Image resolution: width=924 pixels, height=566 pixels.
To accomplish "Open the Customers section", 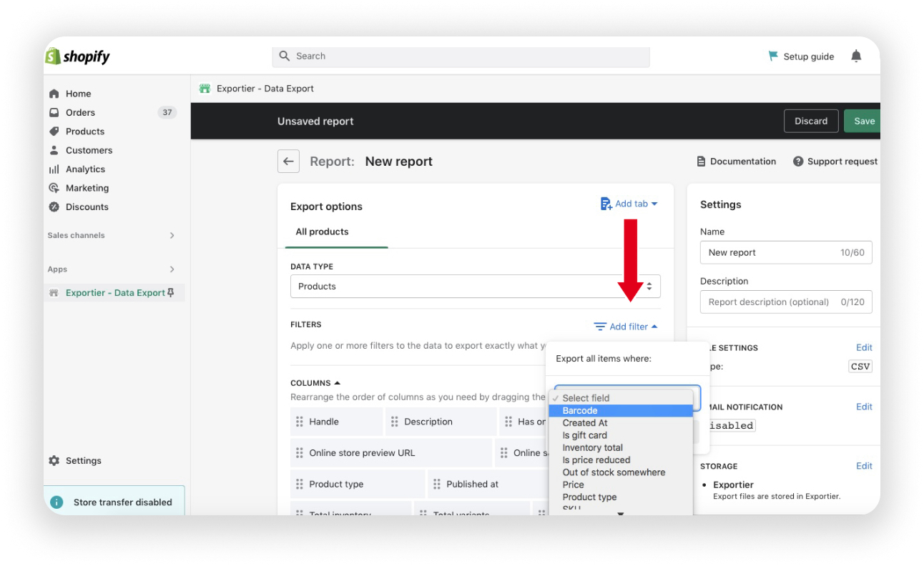I will (x=89, y=150).
